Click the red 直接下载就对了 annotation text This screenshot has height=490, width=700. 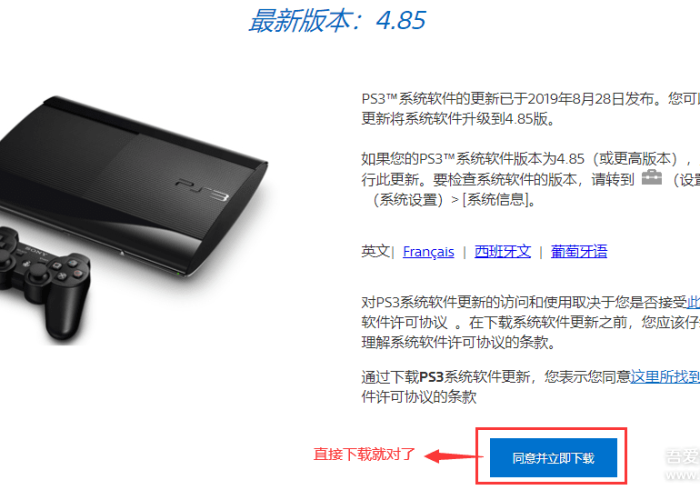(x=364, y=454)
